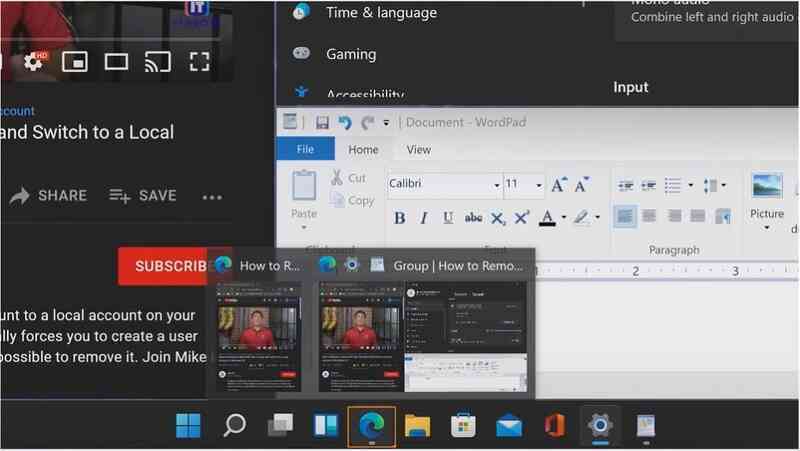The image size is (800, 451).
Task: Toggle subscript formatting
Action: click(497, 218)
